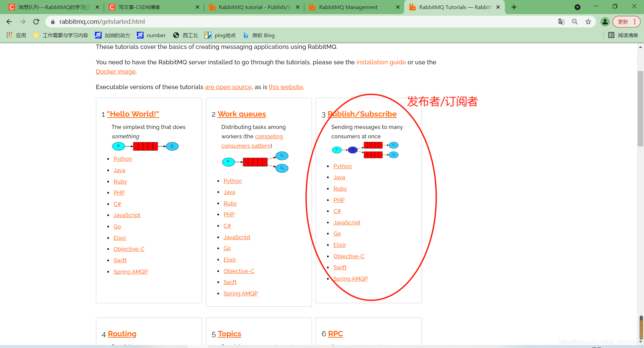
Task: Open the Work queues tutorial heading
Action: pos(242,114)
